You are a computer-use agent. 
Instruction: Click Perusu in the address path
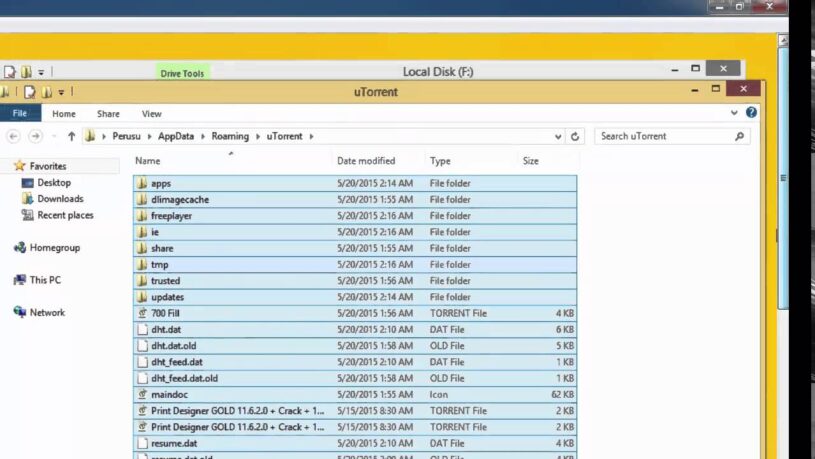(x=126, y=136)
